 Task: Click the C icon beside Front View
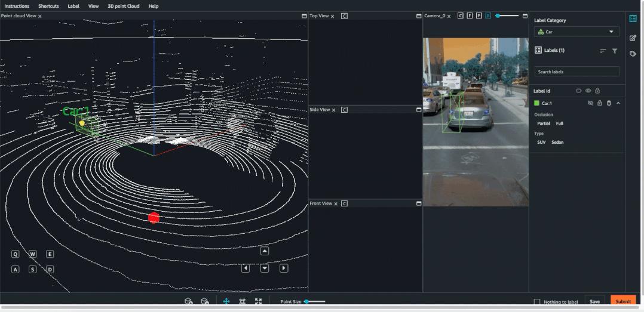click(x=344, y=203)
